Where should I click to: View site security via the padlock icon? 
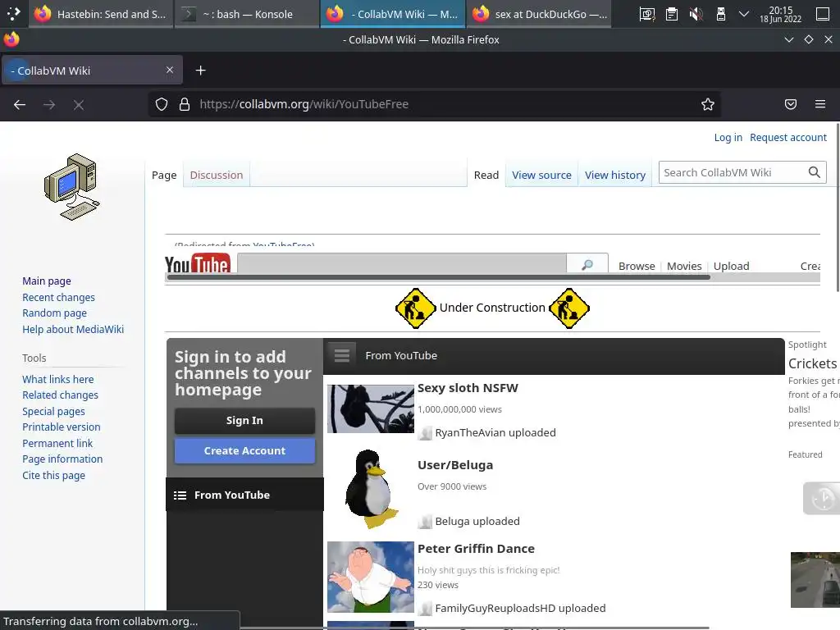pos(185,104)
